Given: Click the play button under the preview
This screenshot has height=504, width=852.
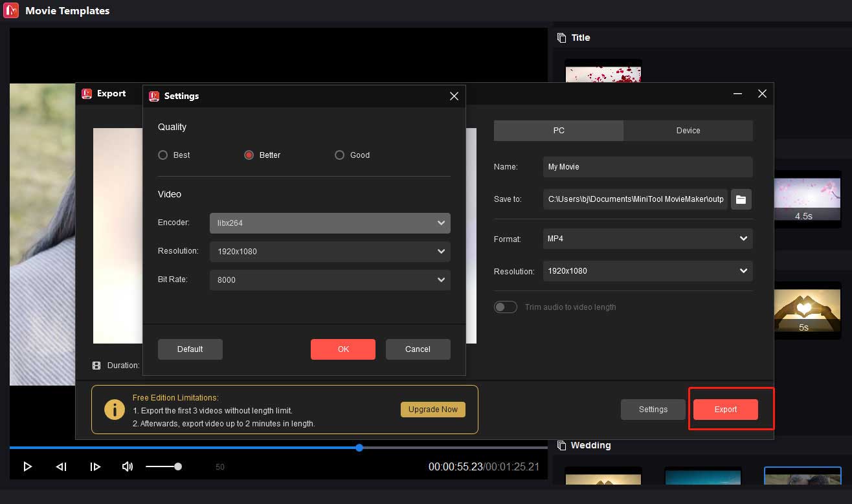Looking at the screenshot, I should [27, 466].
